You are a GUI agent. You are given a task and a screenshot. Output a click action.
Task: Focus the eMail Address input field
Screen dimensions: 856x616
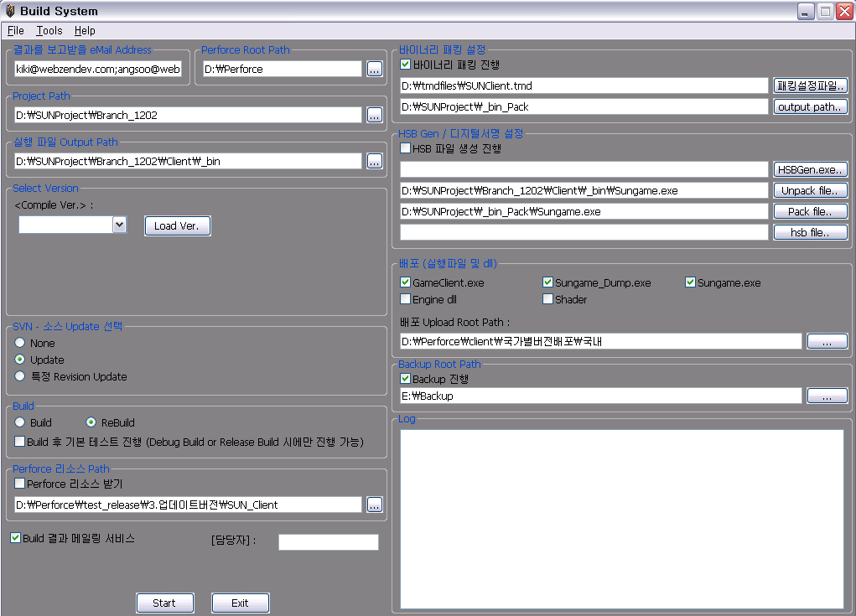pos(98,69)
